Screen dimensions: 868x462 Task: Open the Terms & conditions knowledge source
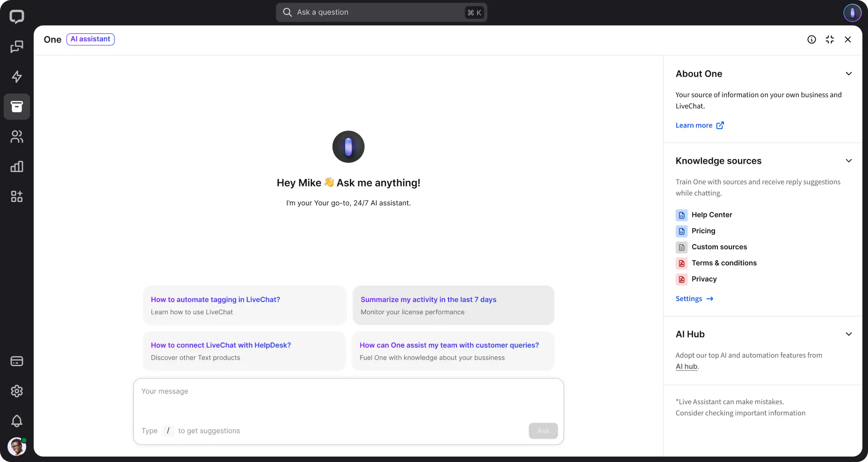pos(724,263)
